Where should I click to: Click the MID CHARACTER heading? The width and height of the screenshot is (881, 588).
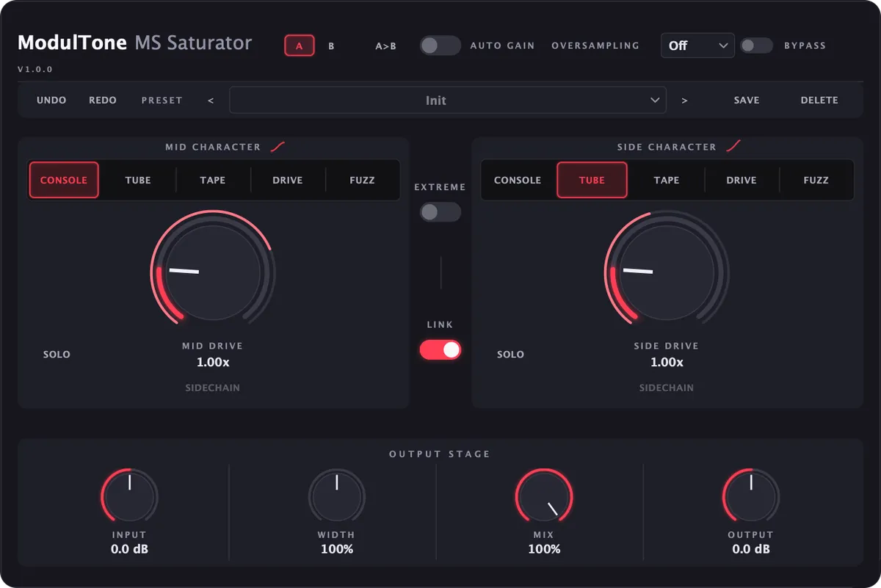click(x=213, y=147)
